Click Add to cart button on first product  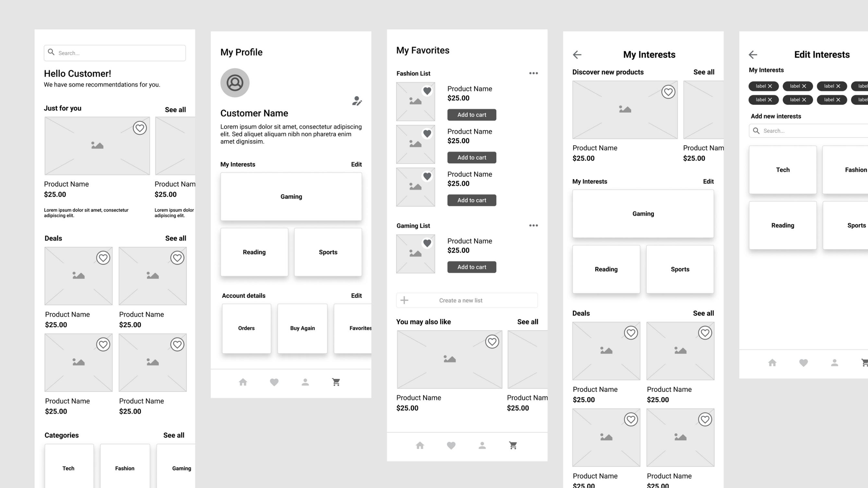[471, 115]
